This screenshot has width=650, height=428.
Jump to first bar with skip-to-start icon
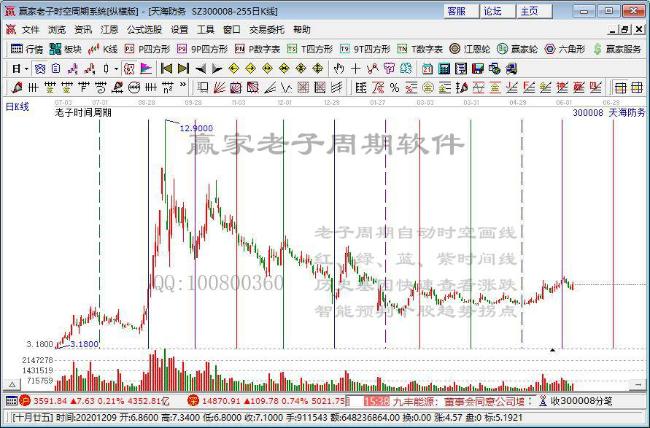166,68
